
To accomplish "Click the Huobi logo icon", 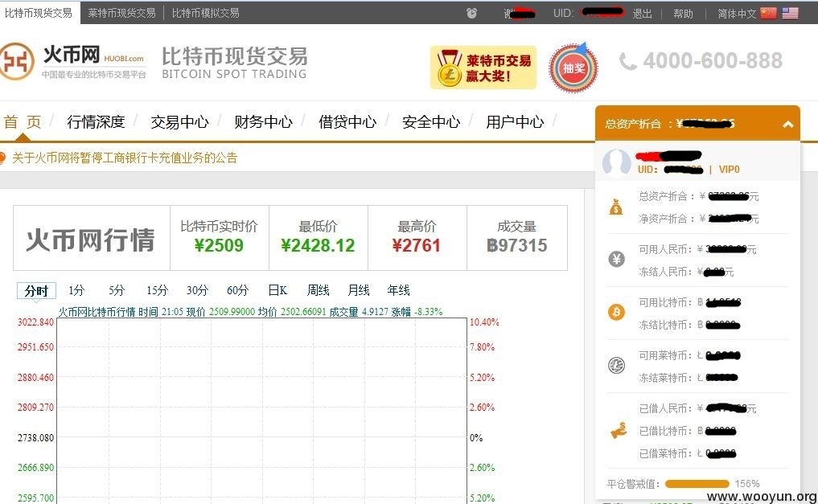I will point(16,61).
